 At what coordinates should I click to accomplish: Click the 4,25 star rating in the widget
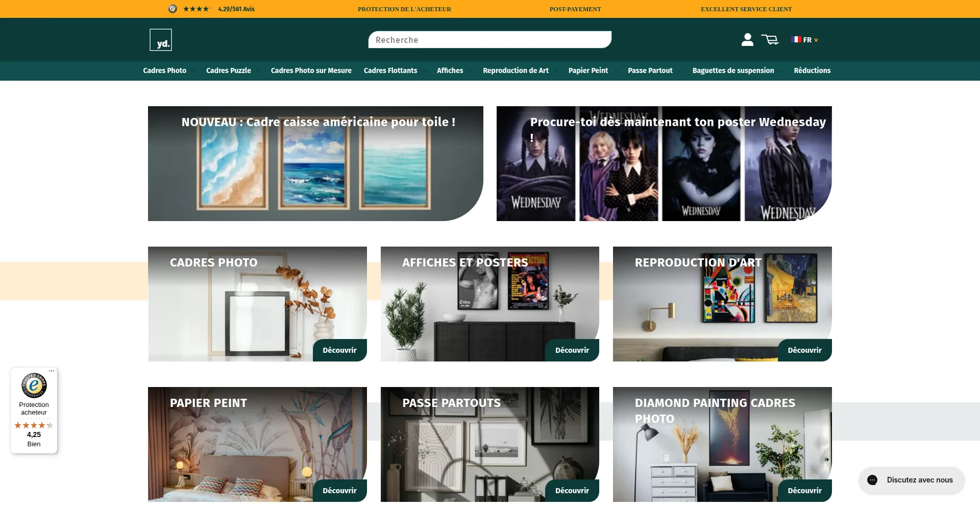tap(34, 425)
